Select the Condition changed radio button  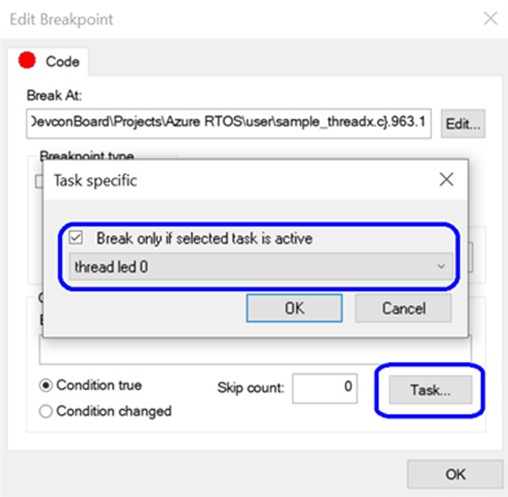[x=46, y=411]
